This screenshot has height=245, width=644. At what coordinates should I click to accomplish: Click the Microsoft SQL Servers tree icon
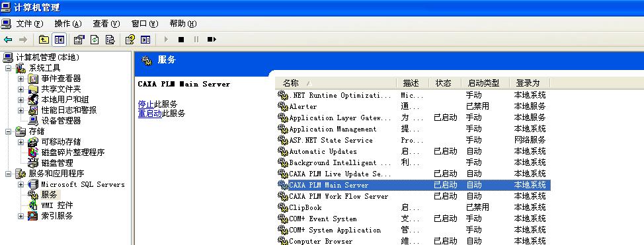coord(33,184)
